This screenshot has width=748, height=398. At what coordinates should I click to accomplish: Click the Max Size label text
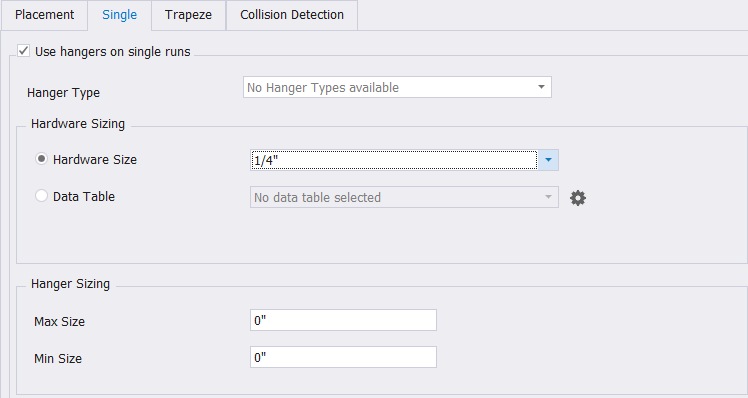59,322
